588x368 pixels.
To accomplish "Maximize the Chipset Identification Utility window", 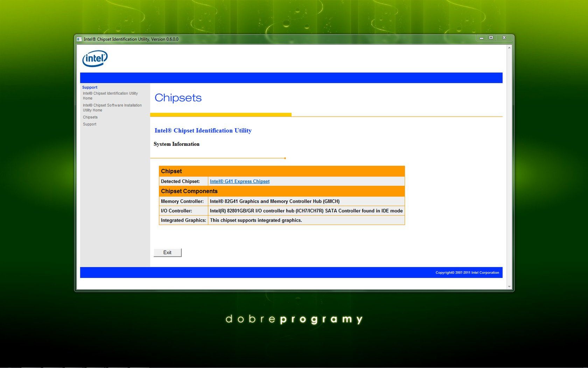I will (491, 38).
